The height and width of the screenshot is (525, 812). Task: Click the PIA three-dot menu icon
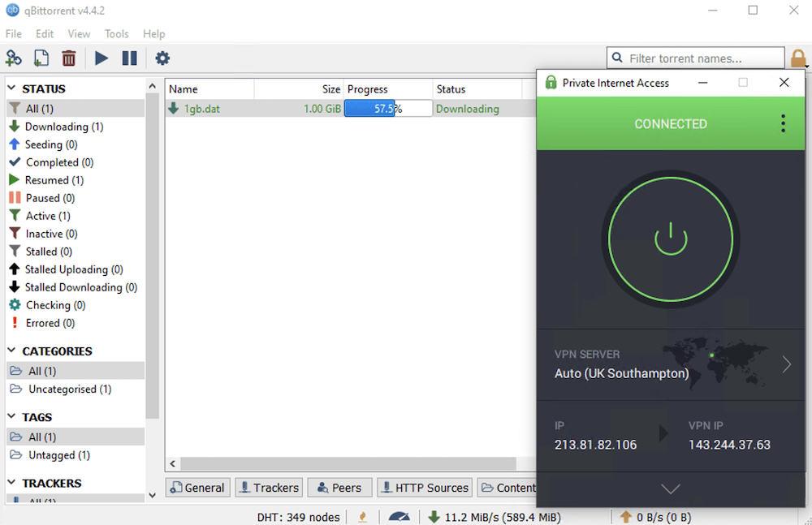[x=783, y=123]
